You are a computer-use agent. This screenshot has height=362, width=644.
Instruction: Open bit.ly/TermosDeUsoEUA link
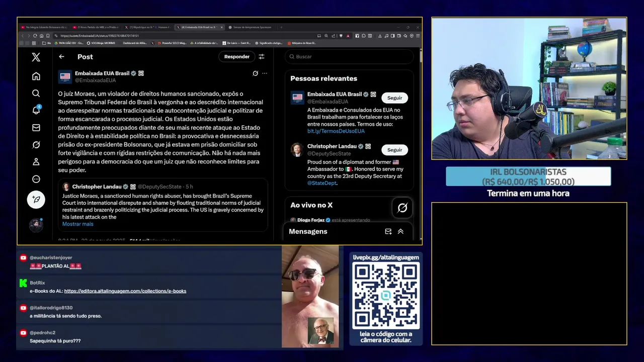pos(336,131)
